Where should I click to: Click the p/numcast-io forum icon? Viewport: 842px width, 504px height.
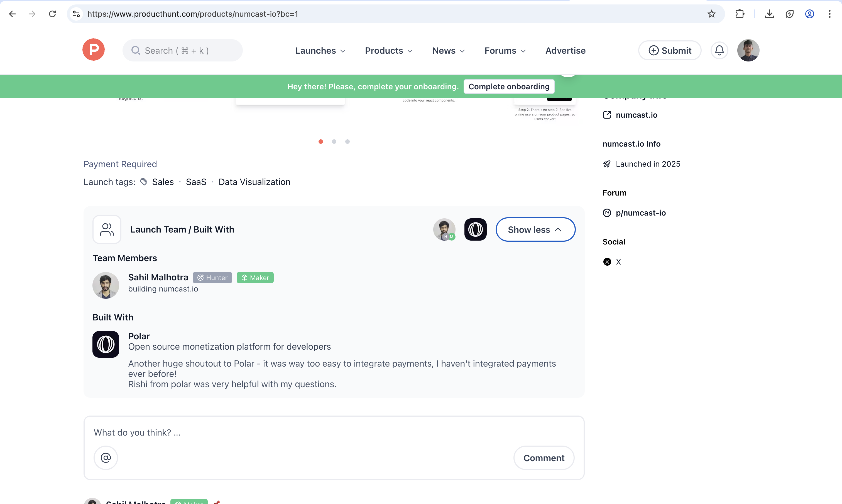coord(607,213)
